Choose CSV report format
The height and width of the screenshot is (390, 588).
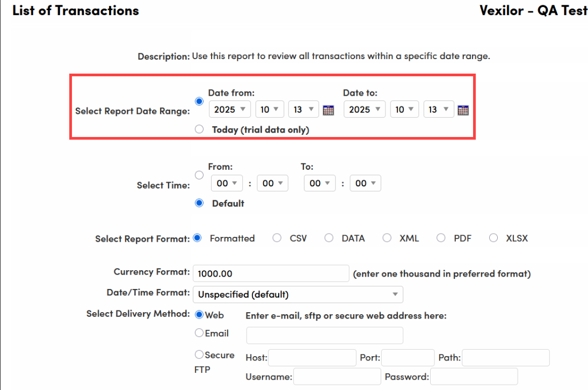point(277,238)
